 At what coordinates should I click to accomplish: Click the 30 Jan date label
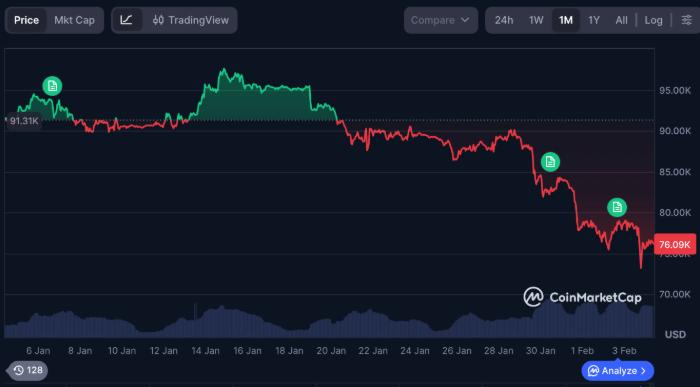point(541,351)
